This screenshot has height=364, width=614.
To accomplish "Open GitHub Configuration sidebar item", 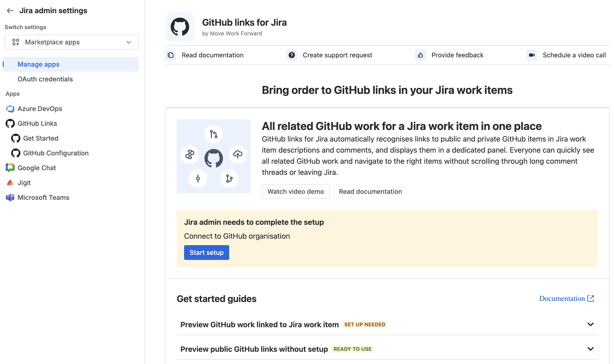I will click(56, 153).
